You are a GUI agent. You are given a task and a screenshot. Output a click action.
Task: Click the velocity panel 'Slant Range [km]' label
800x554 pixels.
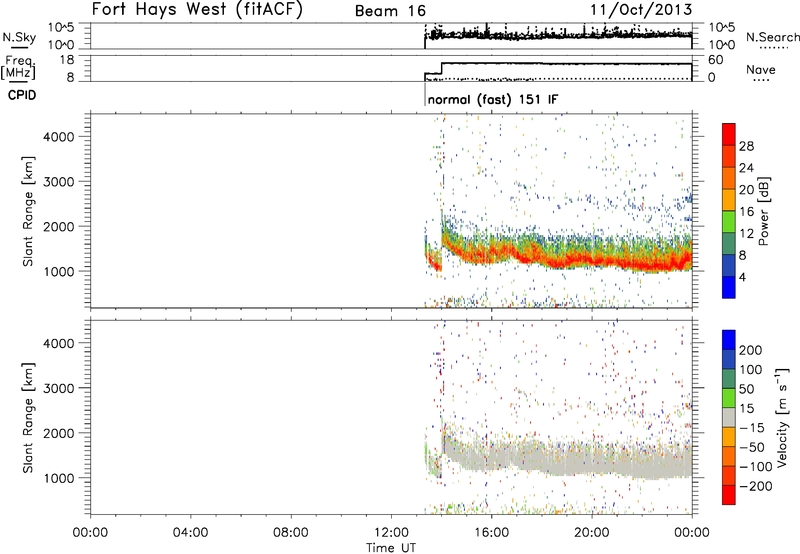click(28, 418)
